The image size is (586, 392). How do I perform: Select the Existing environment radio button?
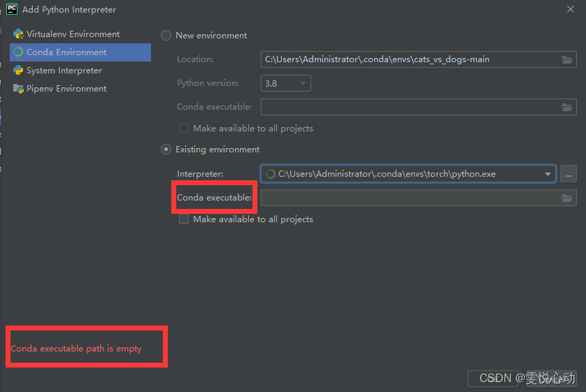[x=166, y=150]
